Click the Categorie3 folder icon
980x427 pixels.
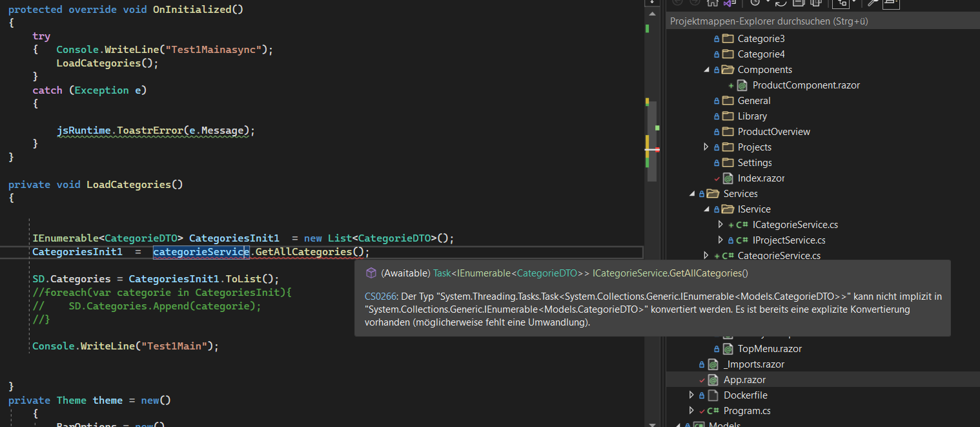728,39
